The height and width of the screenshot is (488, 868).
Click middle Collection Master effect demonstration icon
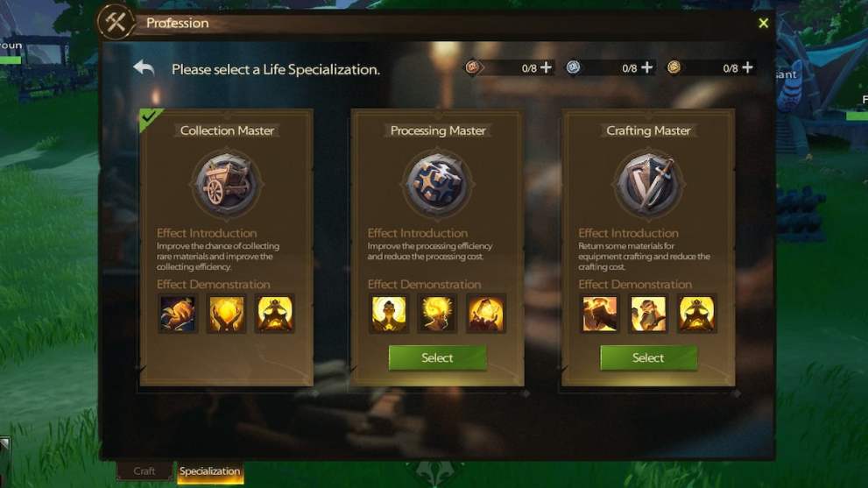(226, 314)
